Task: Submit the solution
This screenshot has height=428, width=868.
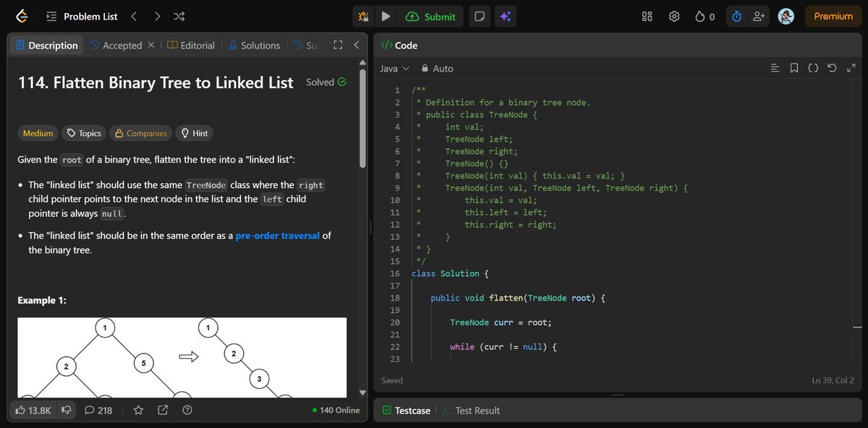Action: [430, 16]
